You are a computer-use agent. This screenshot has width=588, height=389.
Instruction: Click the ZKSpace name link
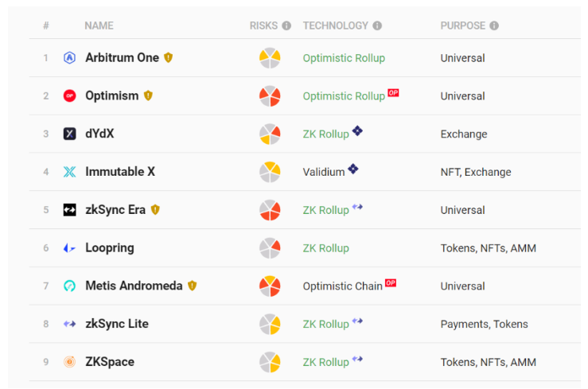(110, 362)
